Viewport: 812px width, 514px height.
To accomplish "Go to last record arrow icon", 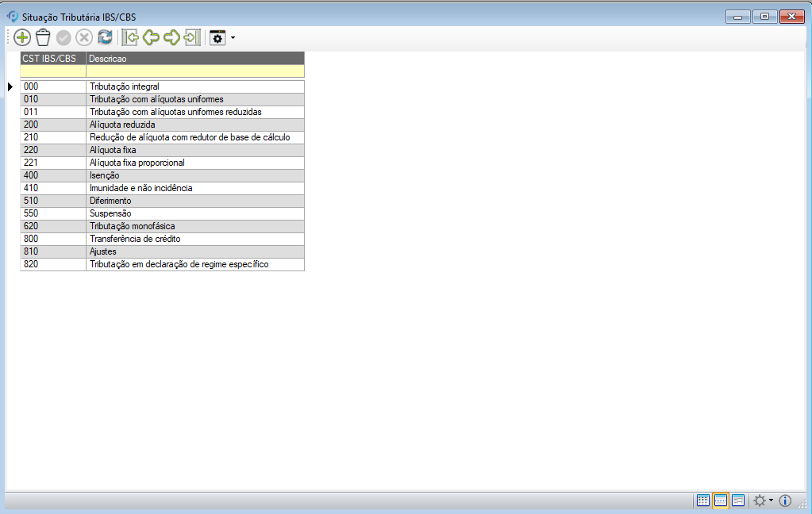I will [192, 38].
